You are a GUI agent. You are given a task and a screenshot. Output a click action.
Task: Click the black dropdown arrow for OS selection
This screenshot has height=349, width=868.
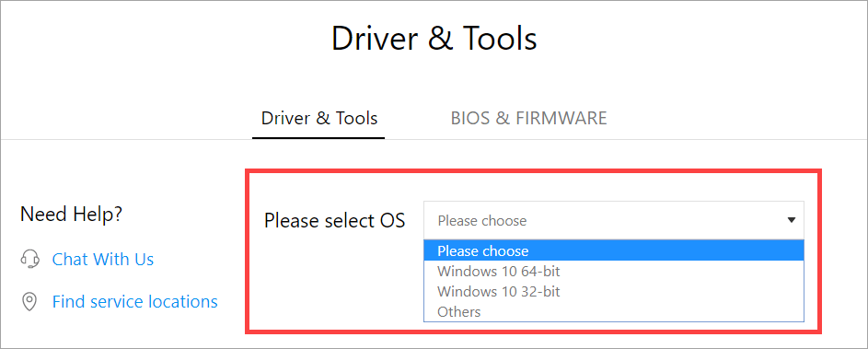[791, 220]
